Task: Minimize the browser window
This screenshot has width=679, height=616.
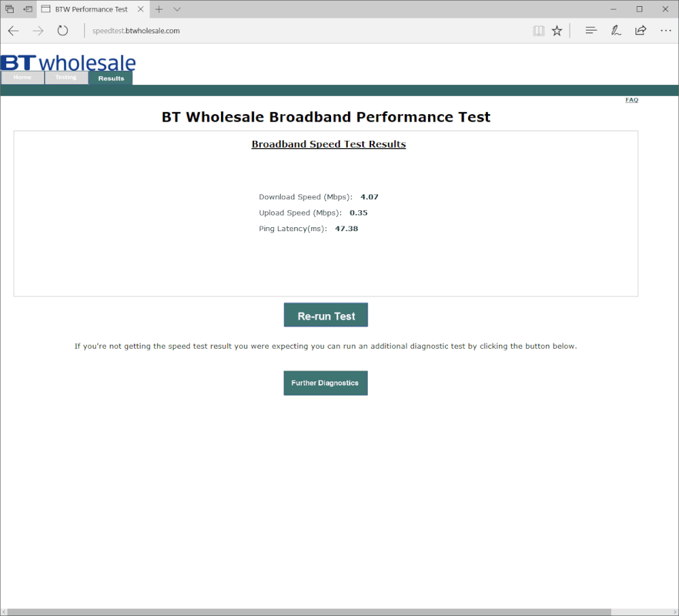Action: click(613, 9)
